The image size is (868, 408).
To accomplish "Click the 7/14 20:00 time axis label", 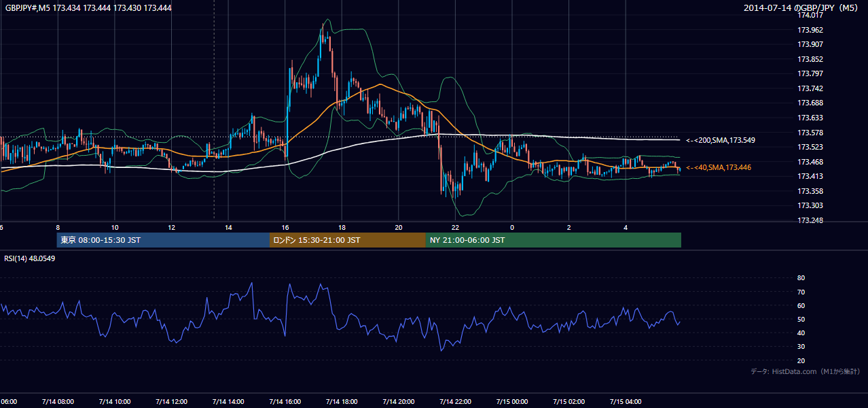I will (399, 402).
